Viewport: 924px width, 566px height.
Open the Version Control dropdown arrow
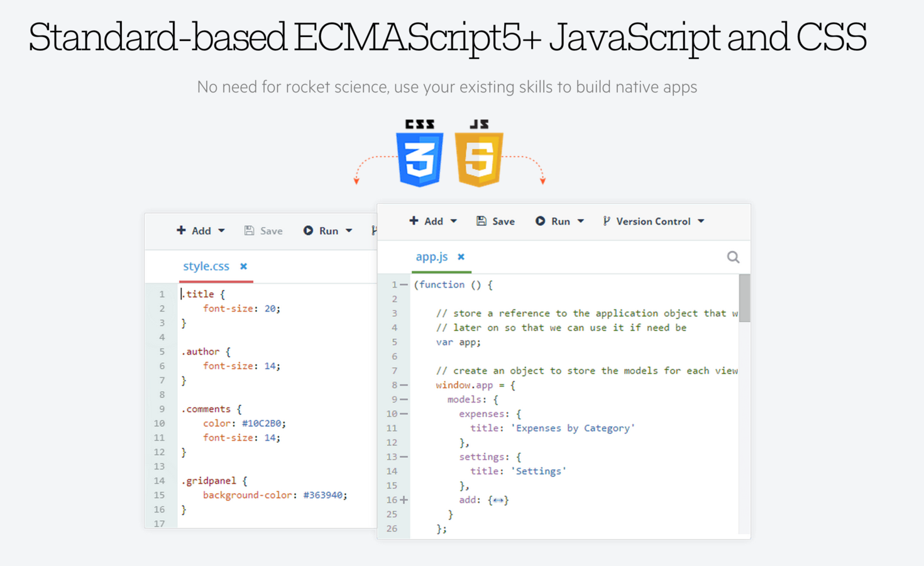(x=701, y=221)
